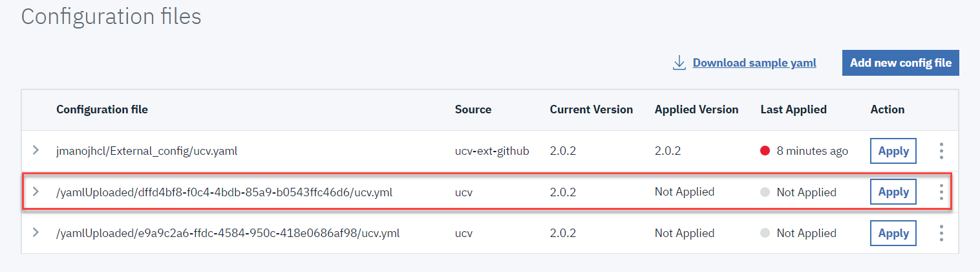The width and height of the screenshot is (980, 272).
Task: Click grey status dot in e9a9c2a6 row
Action: 765,233
